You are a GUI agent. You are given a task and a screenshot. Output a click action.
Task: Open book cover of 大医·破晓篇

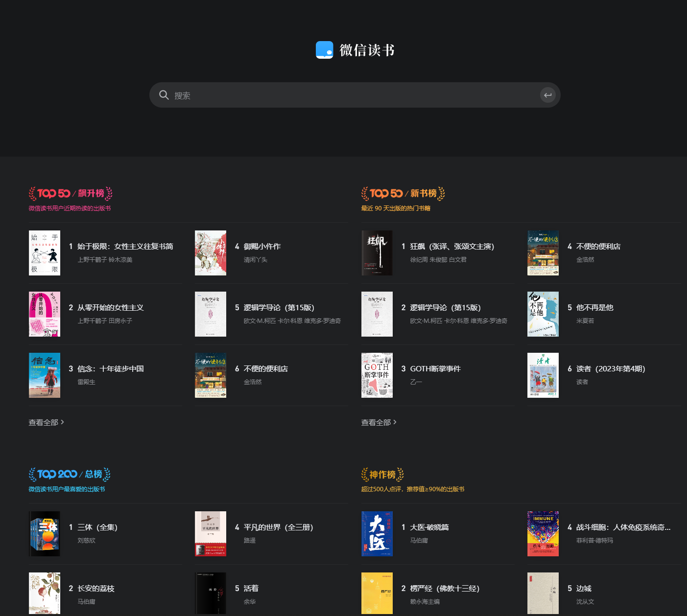pos(377,534)
